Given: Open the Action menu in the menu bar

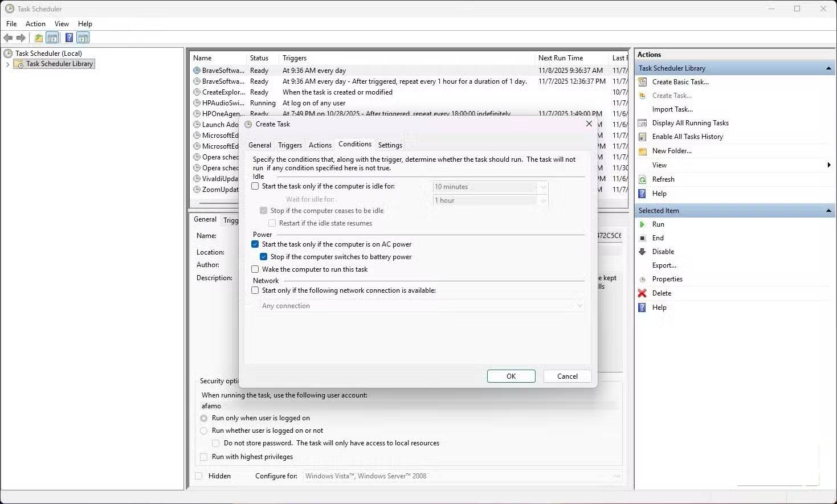Looking at the screenshot, I should click(35, 24).
